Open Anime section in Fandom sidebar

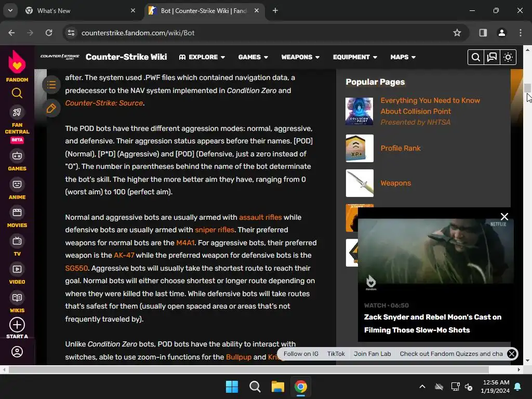17,189
